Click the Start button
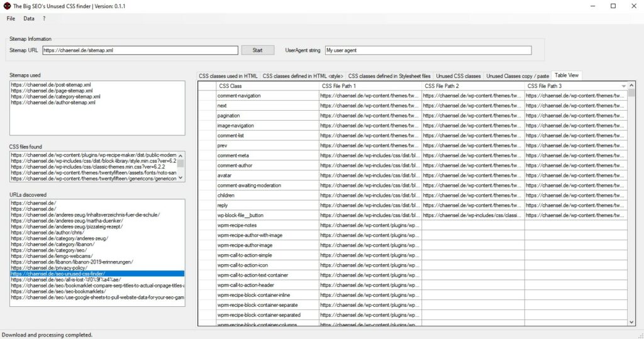 click(257, 50)
